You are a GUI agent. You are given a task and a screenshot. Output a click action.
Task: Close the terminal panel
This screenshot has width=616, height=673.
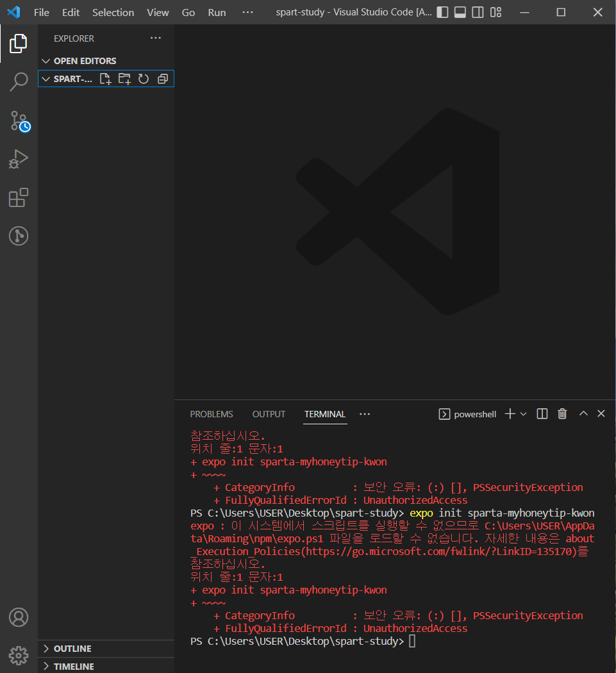(x=601, y=413)
